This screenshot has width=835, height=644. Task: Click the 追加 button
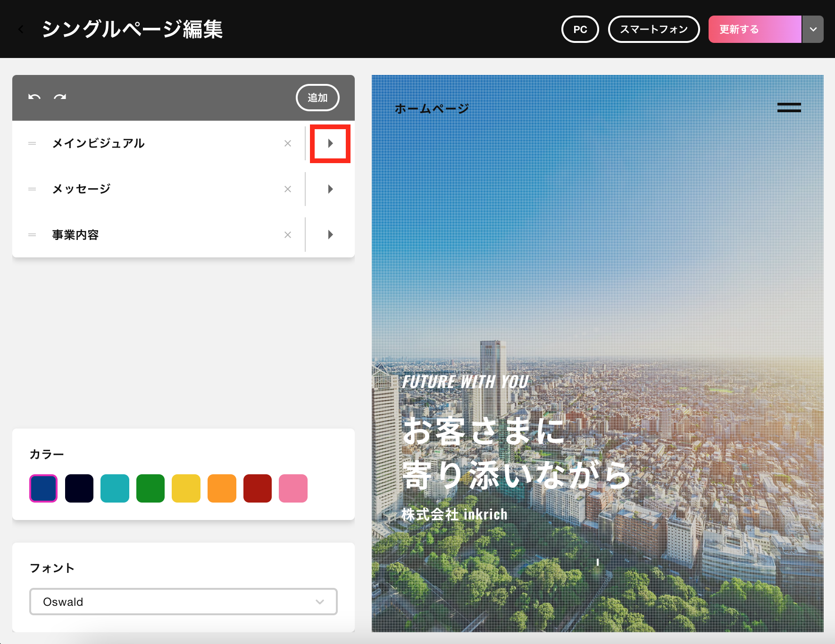coord(317,98)
